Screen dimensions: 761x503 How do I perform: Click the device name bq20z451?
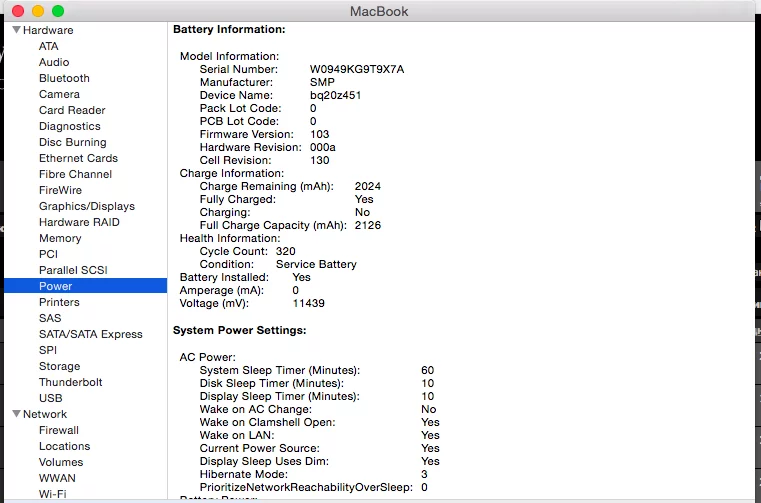[x=335, y=96]
